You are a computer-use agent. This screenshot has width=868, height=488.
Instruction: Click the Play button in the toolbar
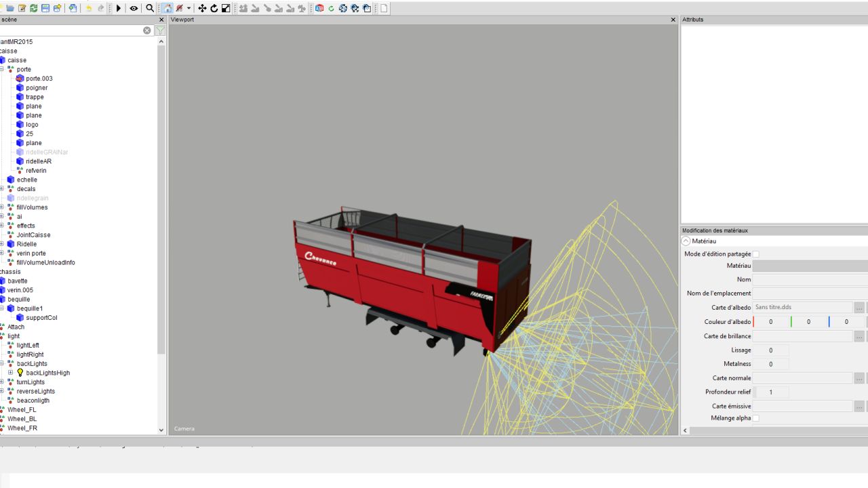tap(119, 8)
